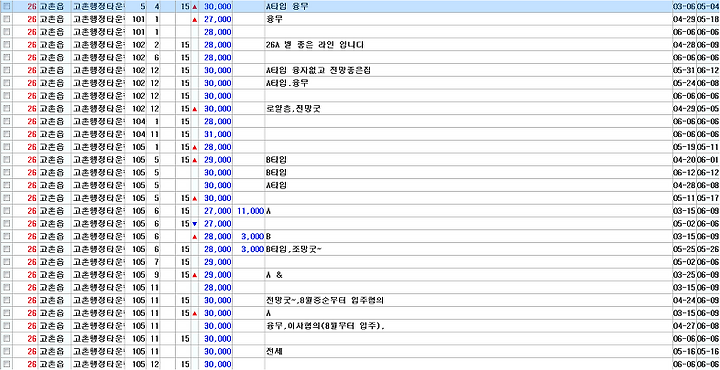The image size is (720, 370).
Task: Tick the checkbox for the 'A &' row
Action: 6,275
